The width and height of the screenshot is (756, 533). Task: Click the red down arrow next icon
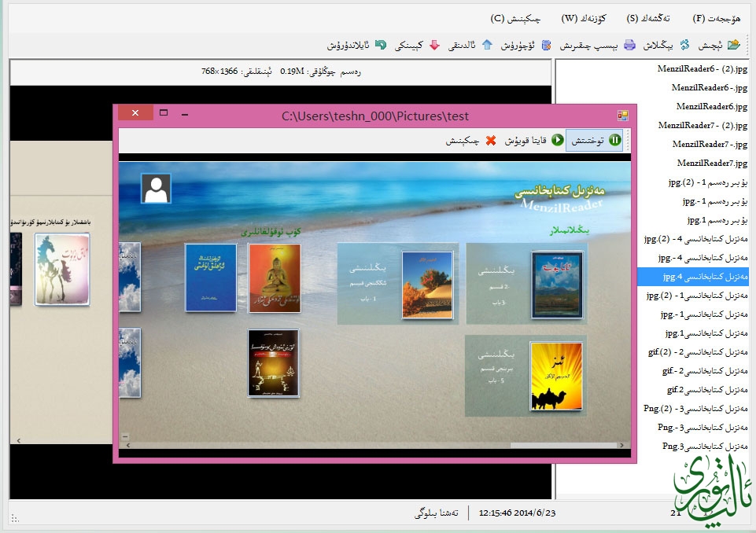433,45
